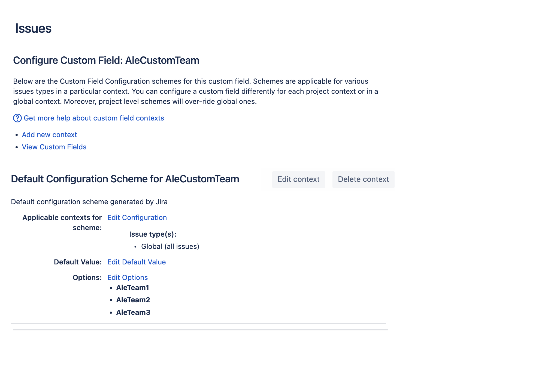
Task: Select the AleTeam1 option
Action: click(x=132, y=288)
